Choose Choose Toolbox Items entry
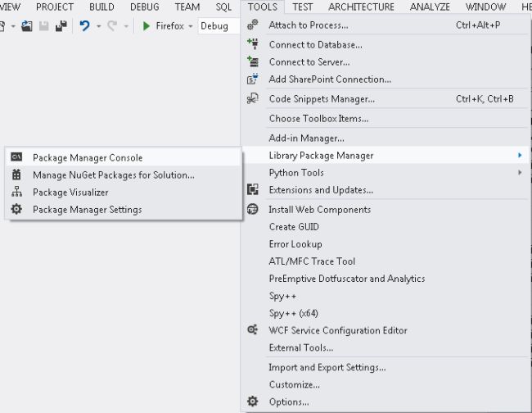532x413 pixels. 385,119
